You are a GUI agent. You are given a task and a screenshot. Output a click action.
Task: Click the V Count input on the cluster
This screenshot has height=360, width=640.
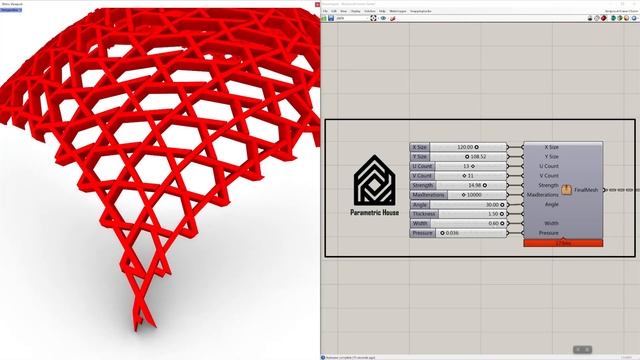(x=549, y=176)
